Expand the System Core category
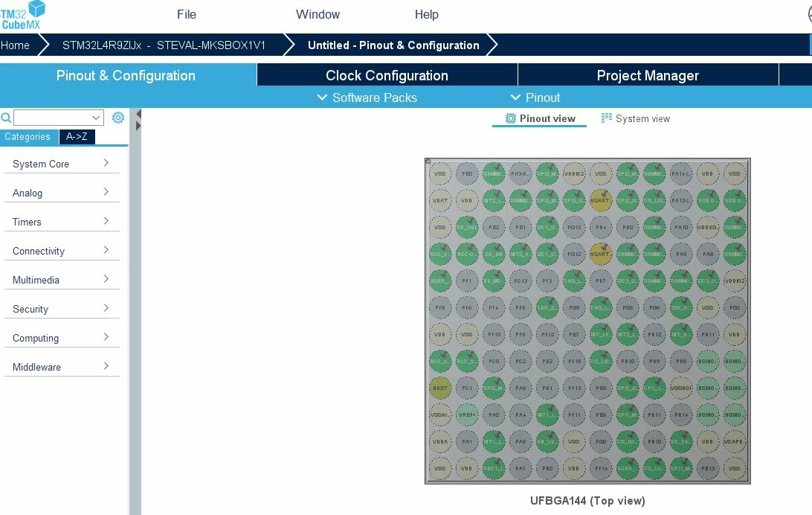Screen dimensions: 812x515 (62, 164)
